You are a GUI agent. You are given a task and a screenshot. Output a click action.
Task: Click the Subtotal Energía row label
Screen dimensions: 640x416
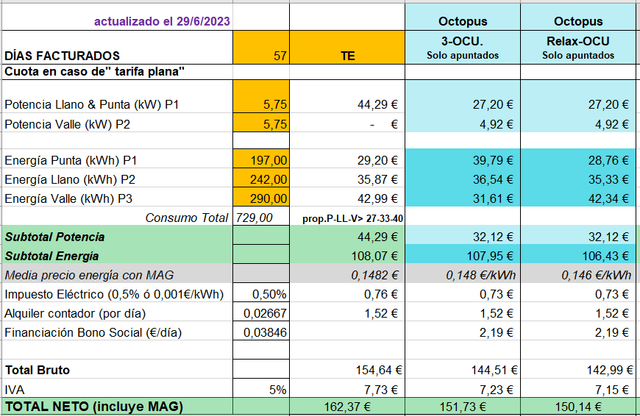(117, 255)
